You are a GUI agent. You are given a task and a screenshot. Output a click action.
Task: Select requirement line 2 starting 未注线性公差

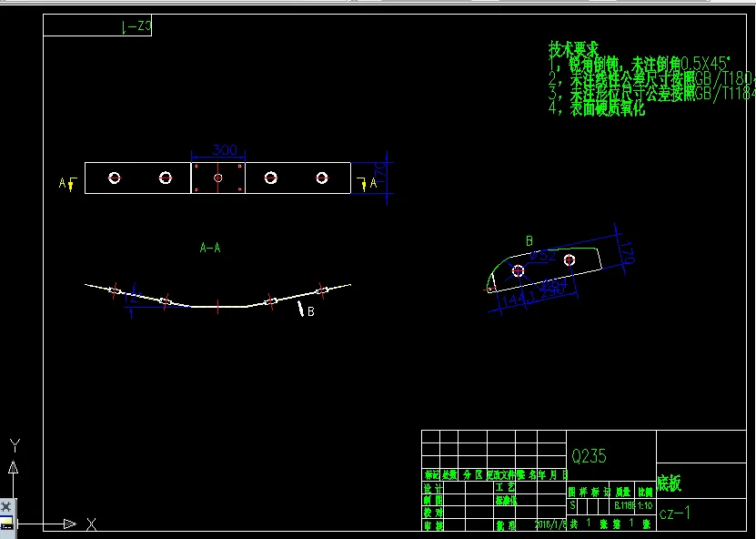click(652, 78)
